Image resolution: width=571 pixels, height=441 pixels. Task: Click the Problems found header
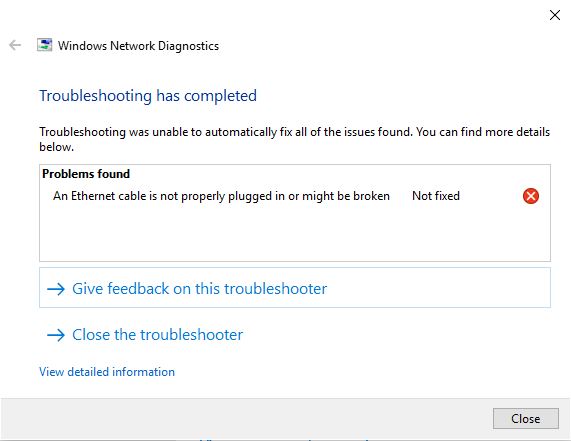86,174
